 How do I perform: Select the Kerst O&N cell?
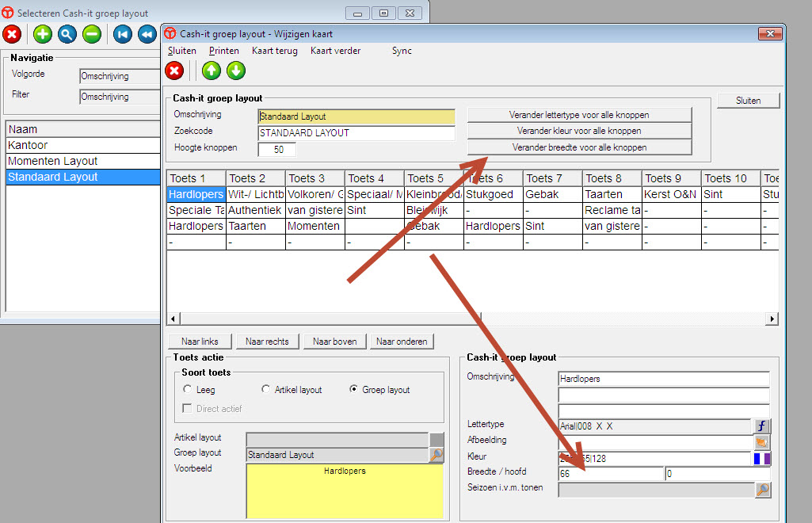[x=672, y=194]
